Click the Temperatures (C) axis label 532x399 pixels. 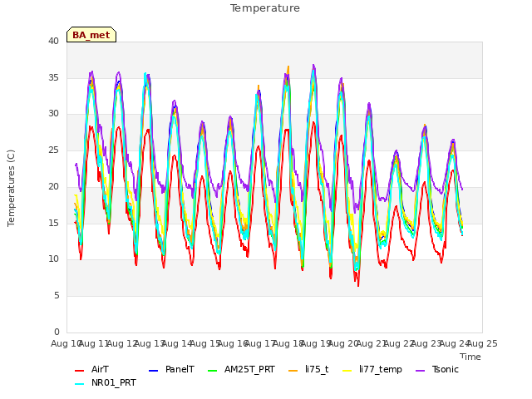click(11, 189)
